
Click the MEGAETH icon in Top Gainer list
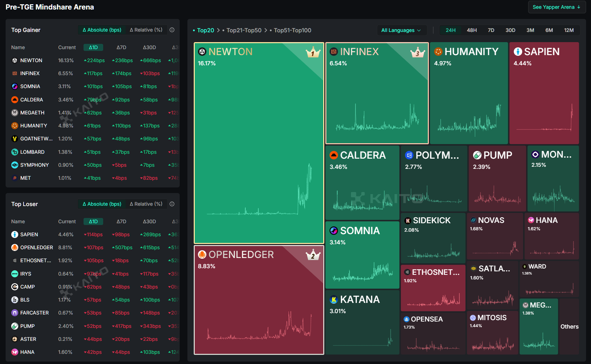[15, 113]
